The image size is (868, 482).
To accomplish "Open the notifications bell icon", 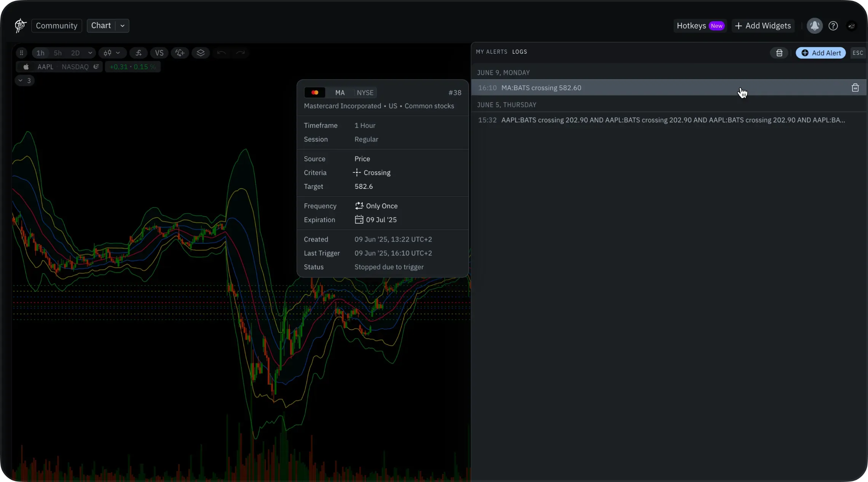I will [815, 26].
